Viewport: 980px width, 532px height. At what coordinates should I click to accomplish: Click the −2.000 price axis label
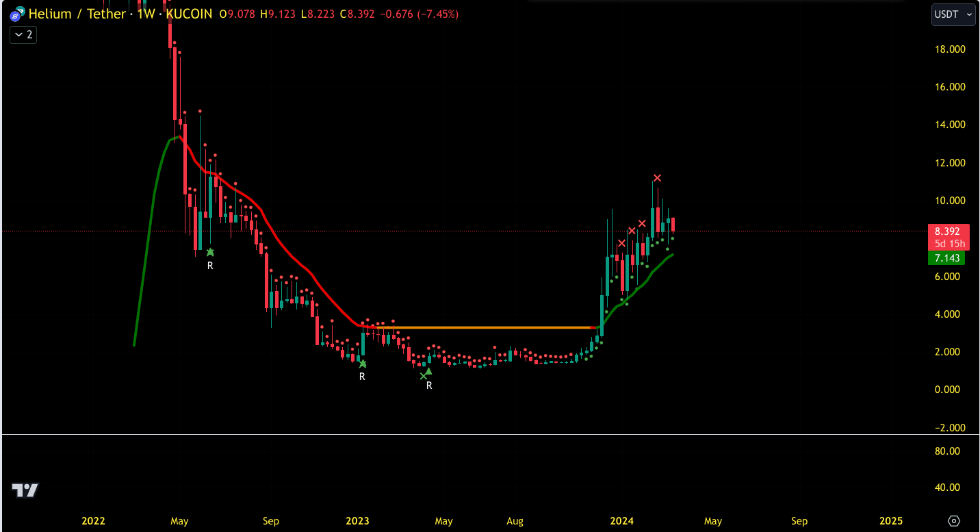click(x=949, y=428)
